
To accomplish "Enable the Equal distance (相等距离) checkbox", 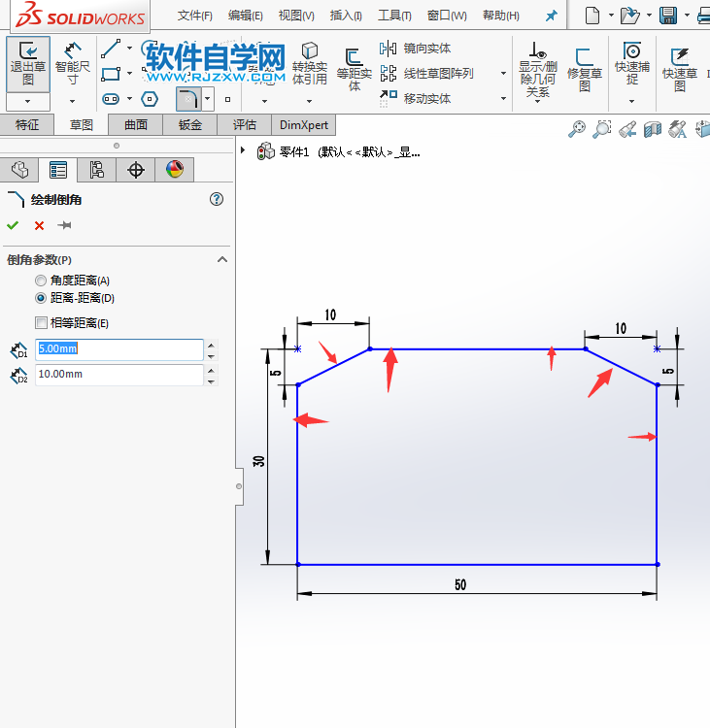I will click(x=41, y=322).
